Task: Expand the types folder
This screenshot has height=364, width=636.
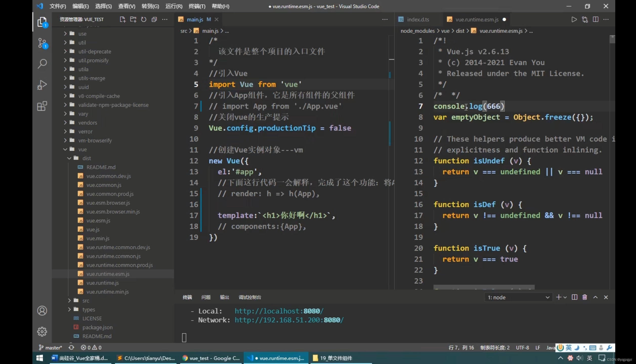Action: 69,309
